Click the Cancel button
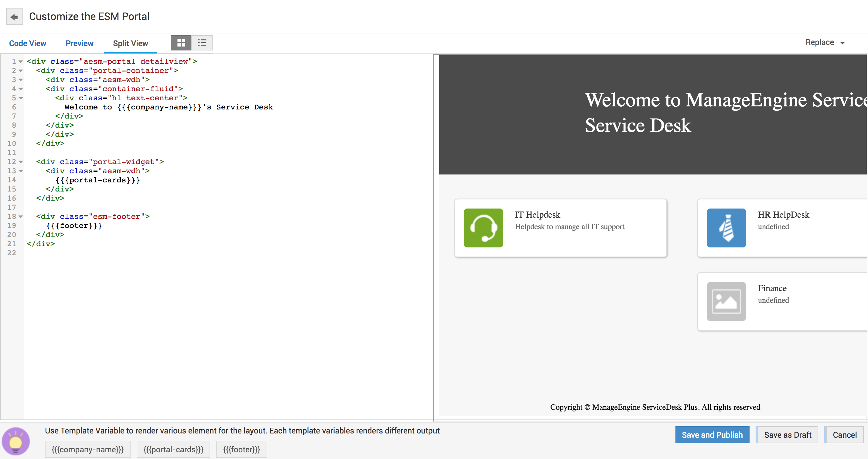 click(x=844, y=435)
